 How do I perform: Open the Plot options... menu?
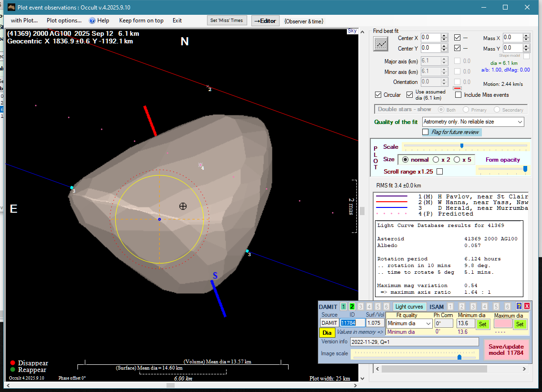[64, 21]
